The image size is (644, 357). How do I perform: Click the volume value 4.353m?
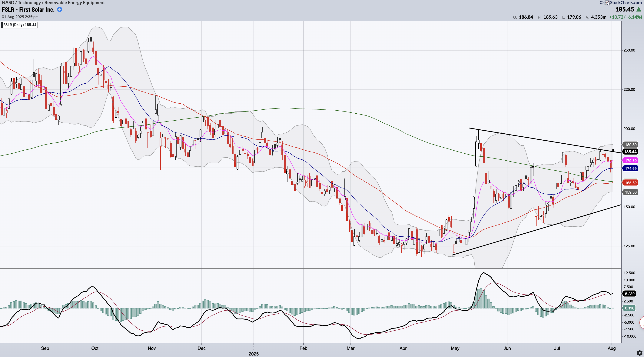599,17
